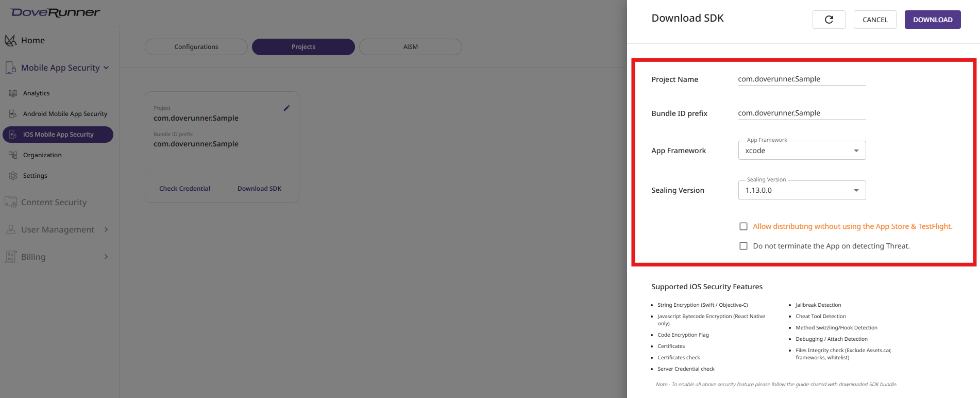Viewport: 980px width, 398px height.
Task: Click the CANCEL button
Action: tap(875, 20)
